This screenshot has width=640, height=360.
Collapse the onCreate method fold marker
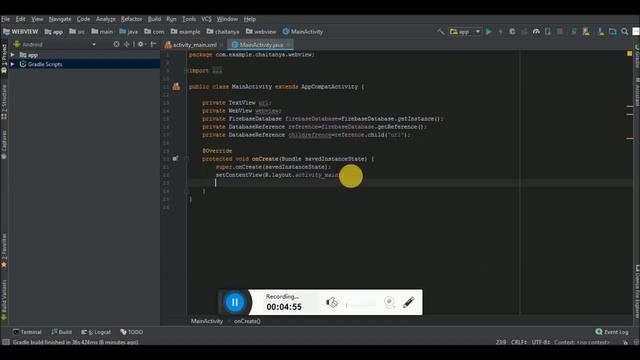187,158
